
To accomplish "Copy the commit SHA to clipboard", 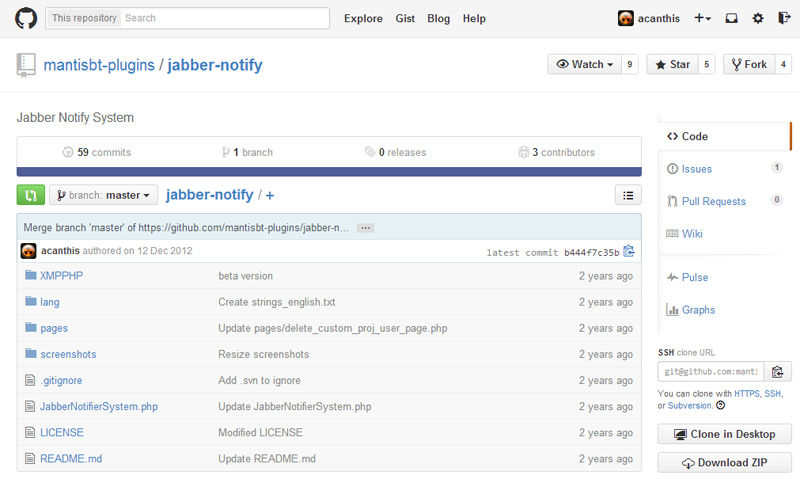I will tap(629, 251).
